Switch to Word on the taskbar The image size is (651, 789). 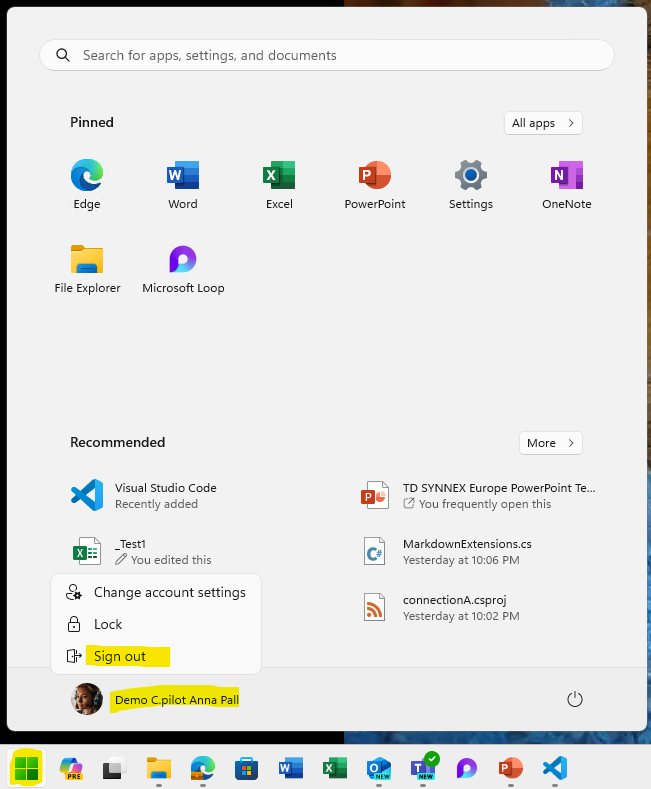(x=291, y=768)
